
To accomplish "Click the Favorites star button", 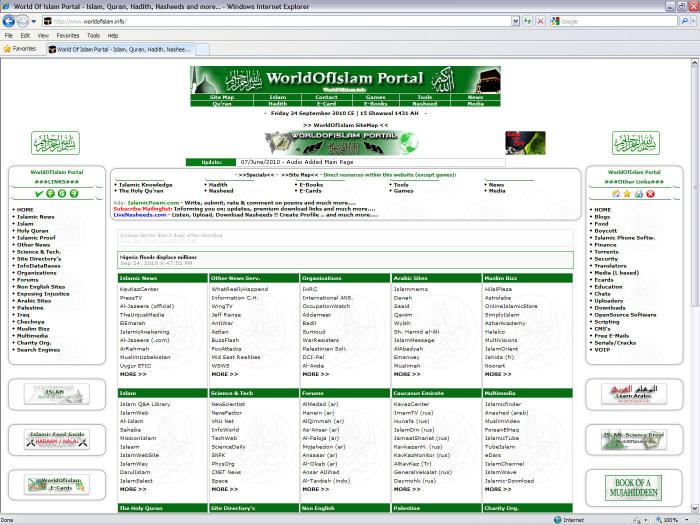I will point(20,49).
